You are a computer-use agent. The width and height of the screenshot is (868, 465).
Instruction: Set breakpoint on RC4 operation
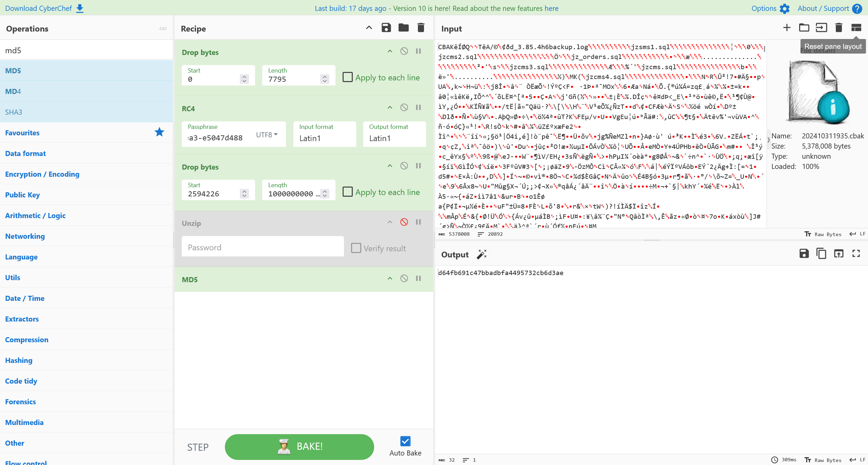[x=418, y=108]
